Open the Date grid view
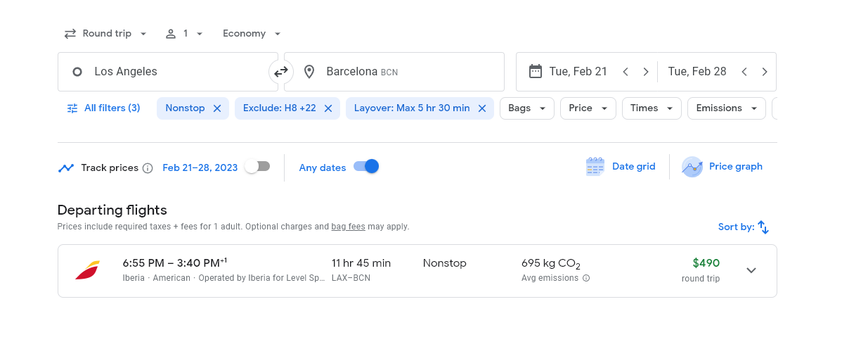The width and height of the screenshot is (868, 354). [621, 167]
